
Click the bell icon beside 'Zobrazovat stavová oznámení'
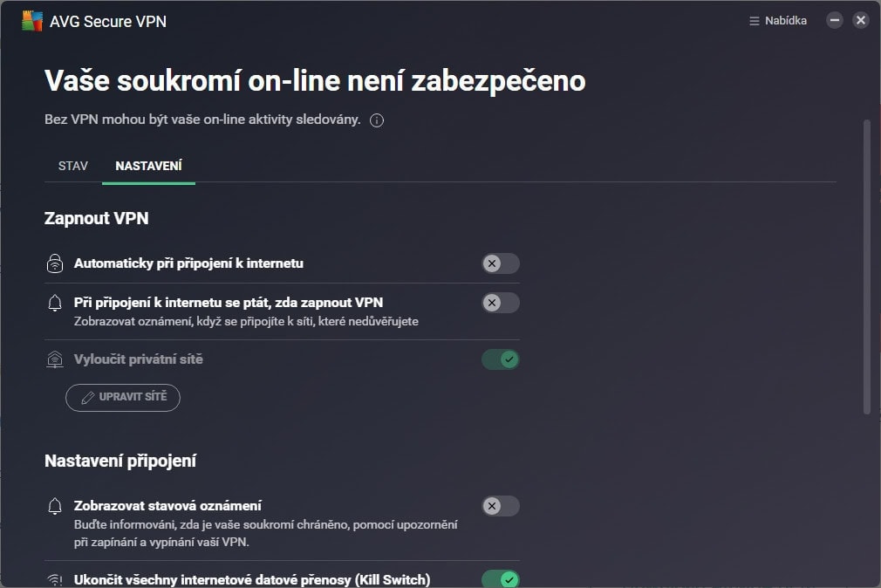pos(55,506)
